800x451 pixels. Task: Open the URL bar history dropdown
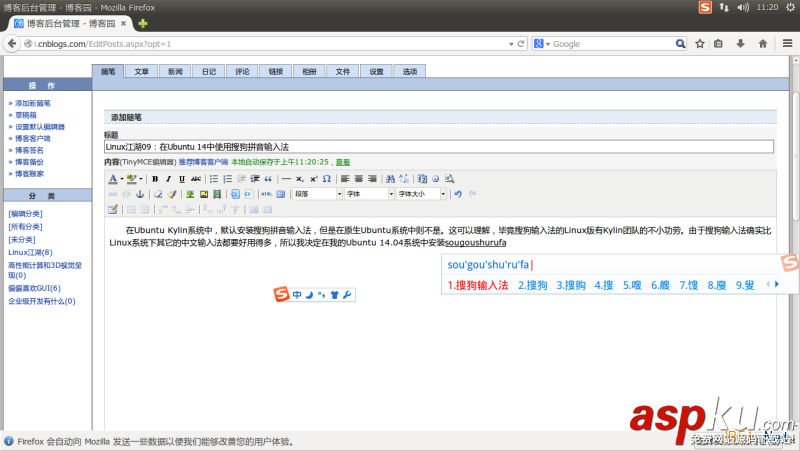tap(511, 44)
